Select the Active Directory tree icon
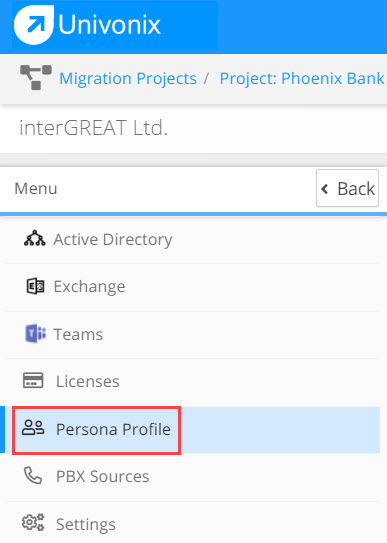The image size is (387, 543). (35, 238)
